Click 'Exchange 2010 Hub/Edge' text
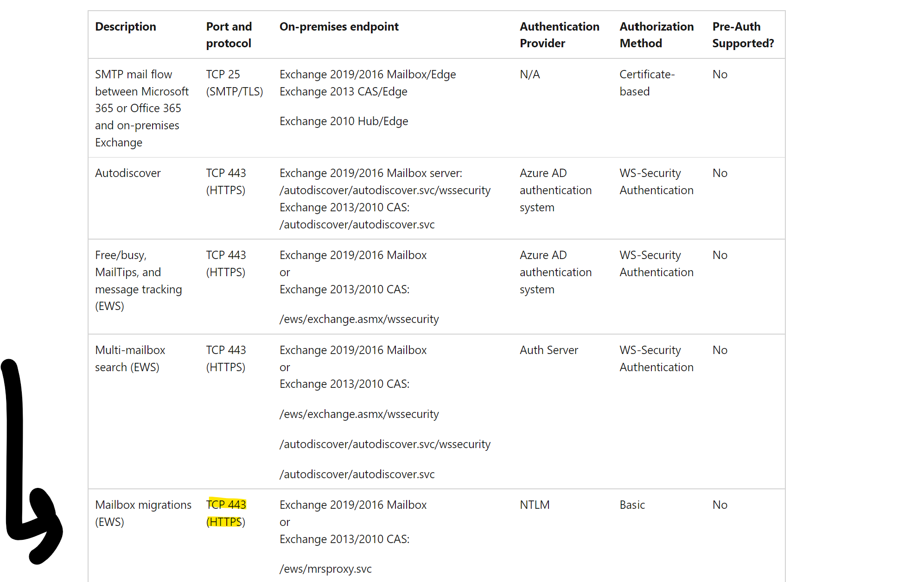The height and width of the screenshot is (582, 924). [344, 121]
